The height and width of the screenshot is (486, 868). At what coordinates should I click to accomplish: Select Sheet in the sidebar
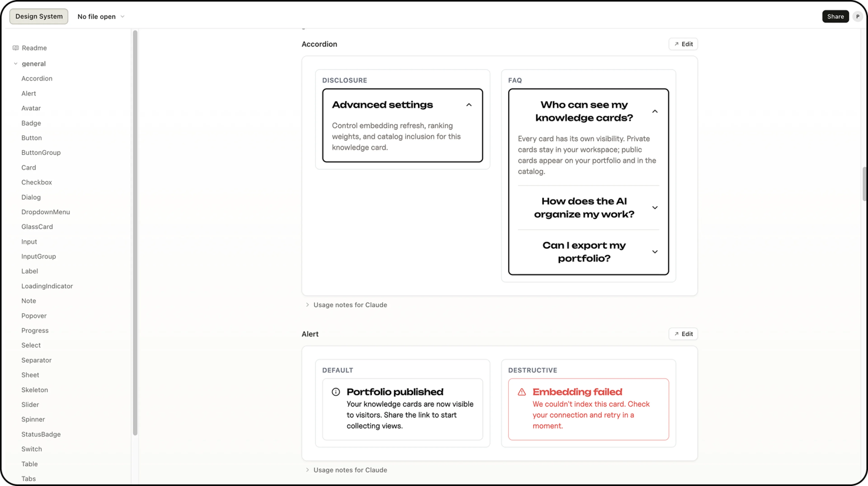click(x=30, y=375)
